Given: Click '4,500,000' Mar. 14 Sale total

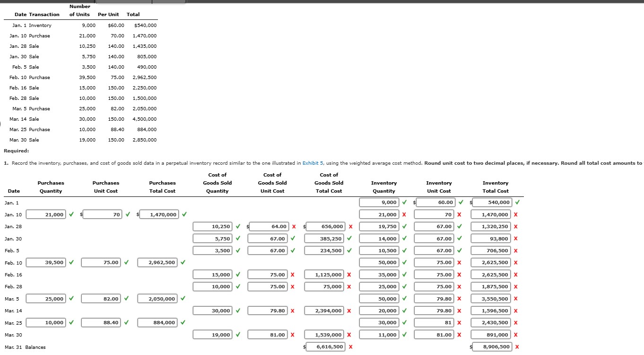Looking at the screenshot, I should pyautogui.click(x=145, y=119).
